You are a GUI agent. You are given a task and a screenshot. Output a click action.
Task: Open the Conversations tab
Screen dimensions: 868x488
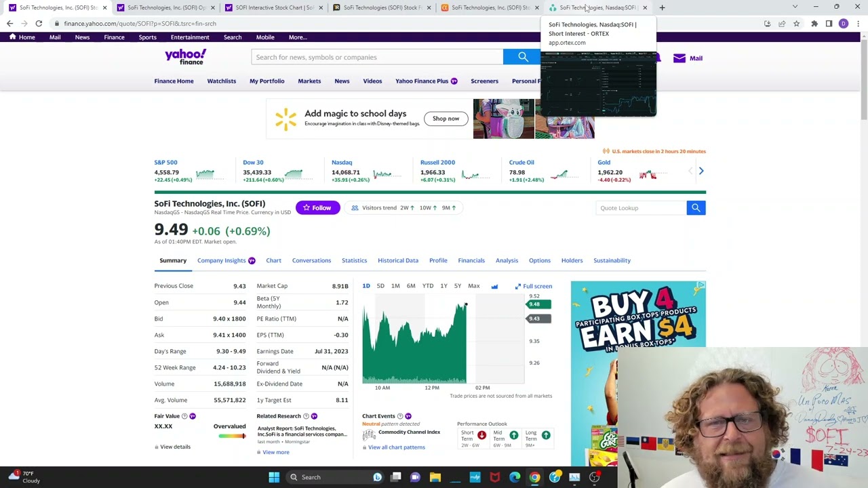pos(311,260)
